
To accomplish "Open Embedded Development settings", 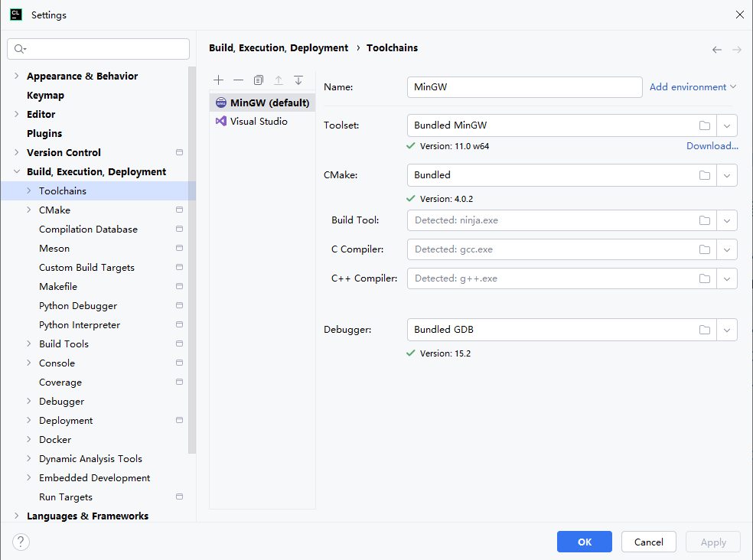I will (x=95, y=478).
